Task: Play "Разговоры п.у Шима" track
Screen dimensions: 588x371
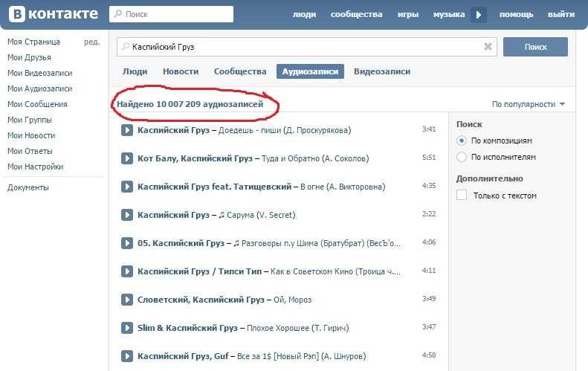Action: coord(127,243)
